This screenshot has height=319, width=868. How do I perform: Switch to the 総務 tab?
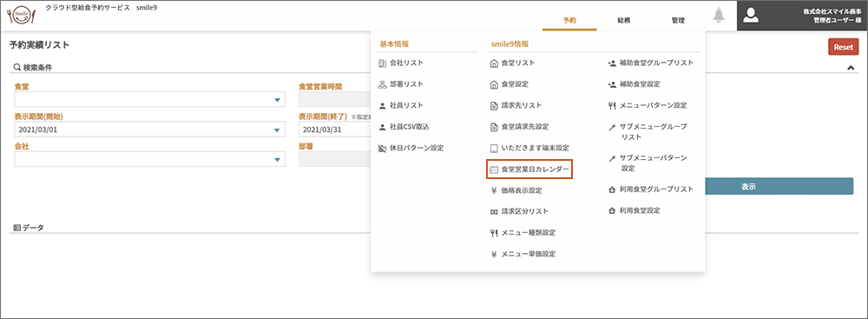pyautogui.click(x=624, y=20)
